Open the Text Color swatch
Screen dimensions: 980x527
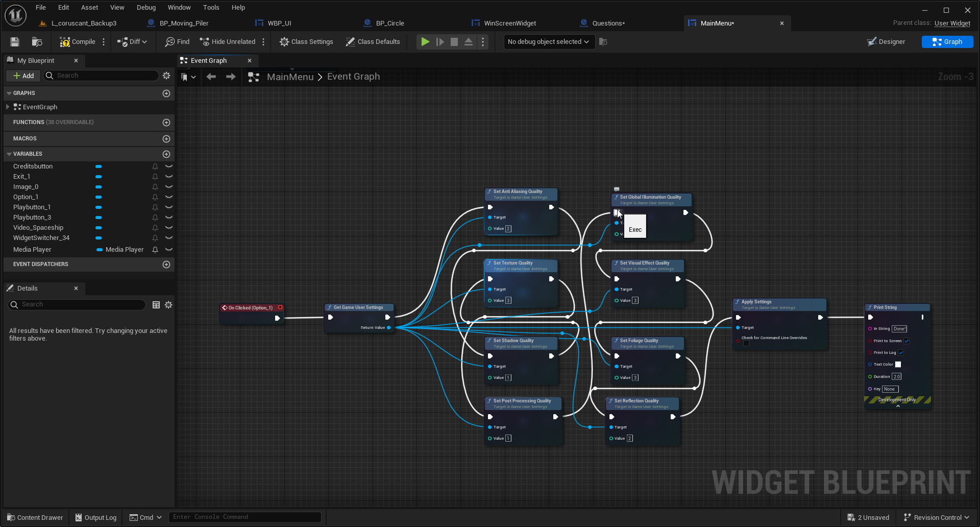point(898,365)
